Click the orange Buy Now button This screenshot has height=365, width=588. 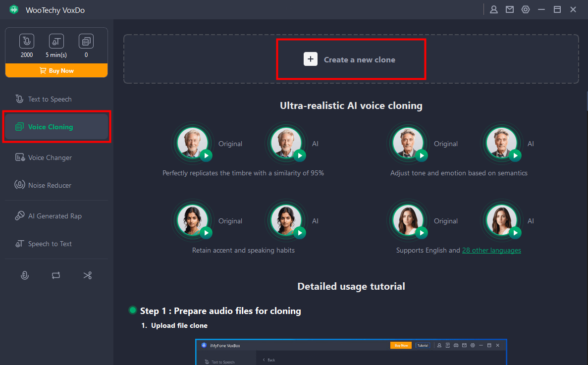click(x=56, y=71)
